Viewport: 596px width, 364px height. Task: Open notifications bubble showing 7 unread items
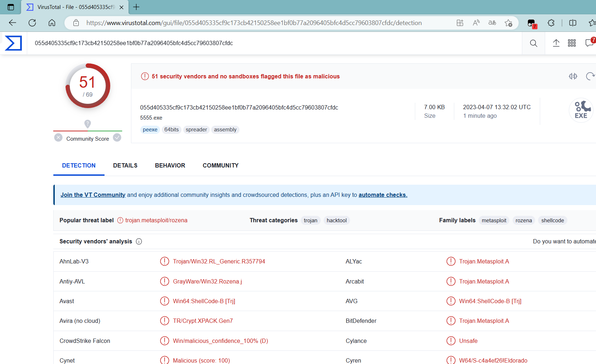(590, 43)
